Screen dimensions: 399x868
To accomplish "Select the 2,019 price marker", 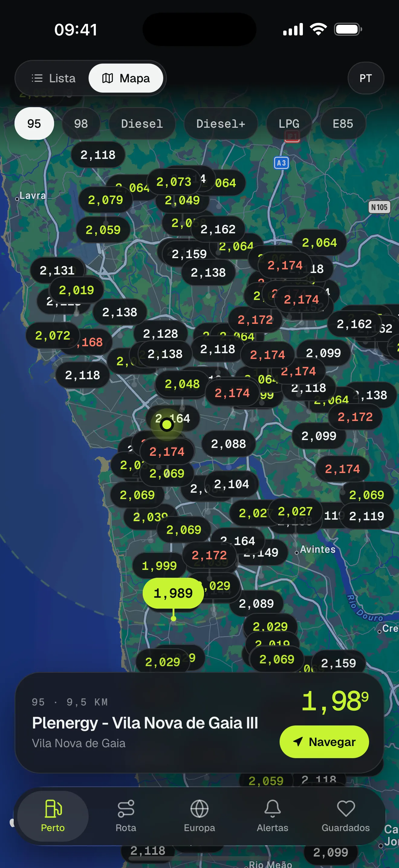I will tap(76, 290).
